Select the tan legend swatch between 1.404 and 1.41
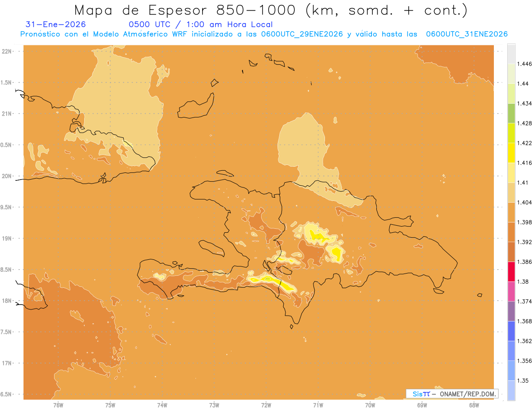Screen dimensions: 532x411 point(511,192)
